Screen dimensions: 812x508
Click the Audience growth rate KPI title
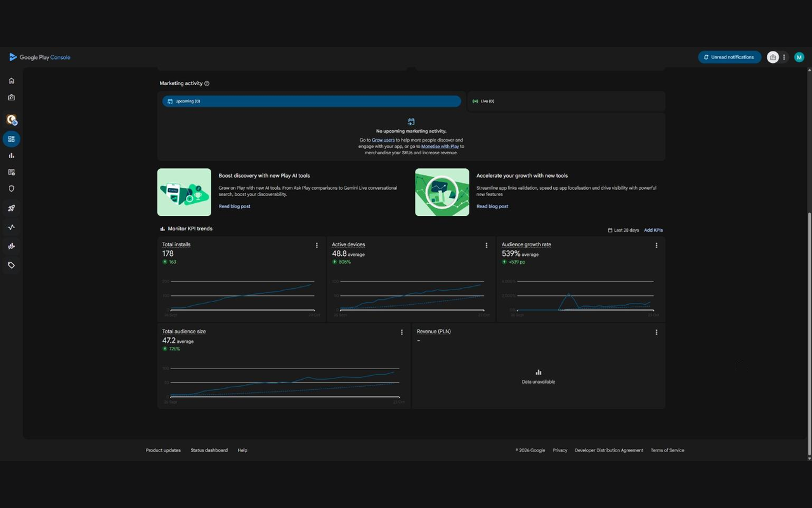point(527,244)
